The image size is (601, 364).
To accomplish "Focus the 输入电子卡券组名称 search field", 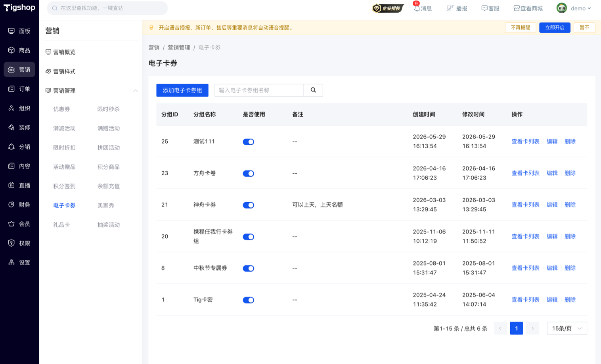I will click(259, 90).
